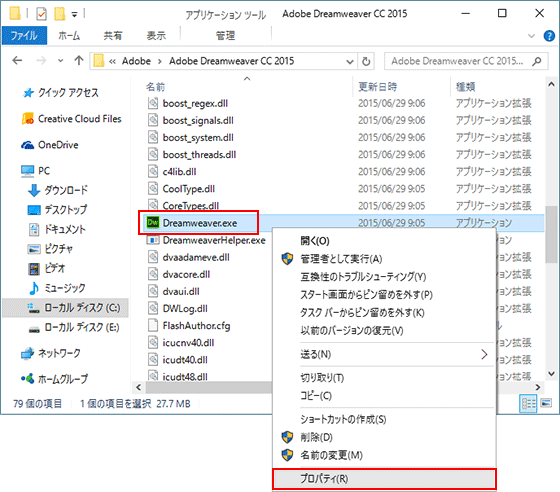Open ミュージック in sidebar
Image resolution: width=560 pixels, height=492 pixels.
[57, 288]
